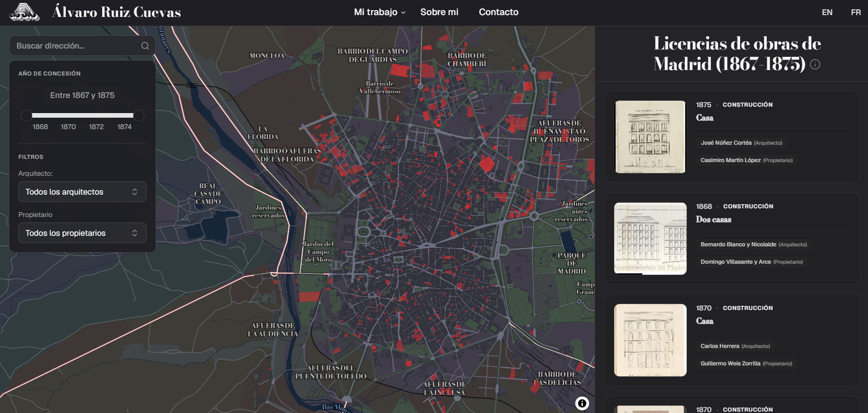
Task: Click the REAL CASA DE CAMPO map label
Action: 208,194
